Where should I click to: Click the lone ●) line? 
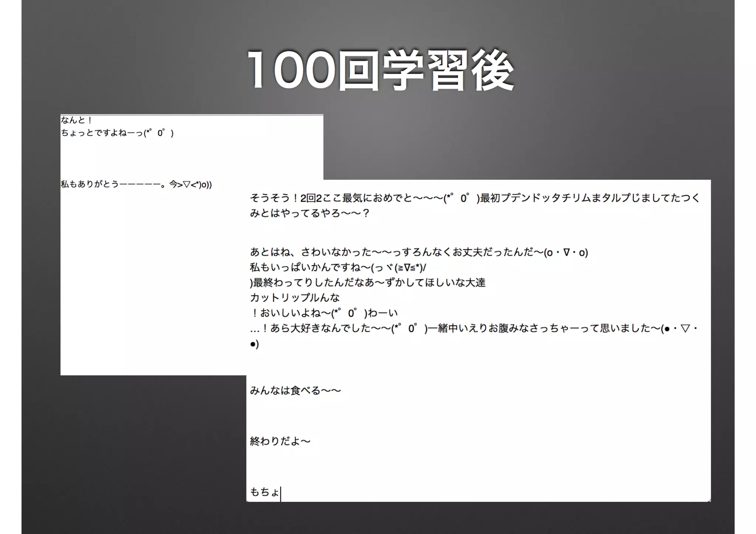(254, 344)
